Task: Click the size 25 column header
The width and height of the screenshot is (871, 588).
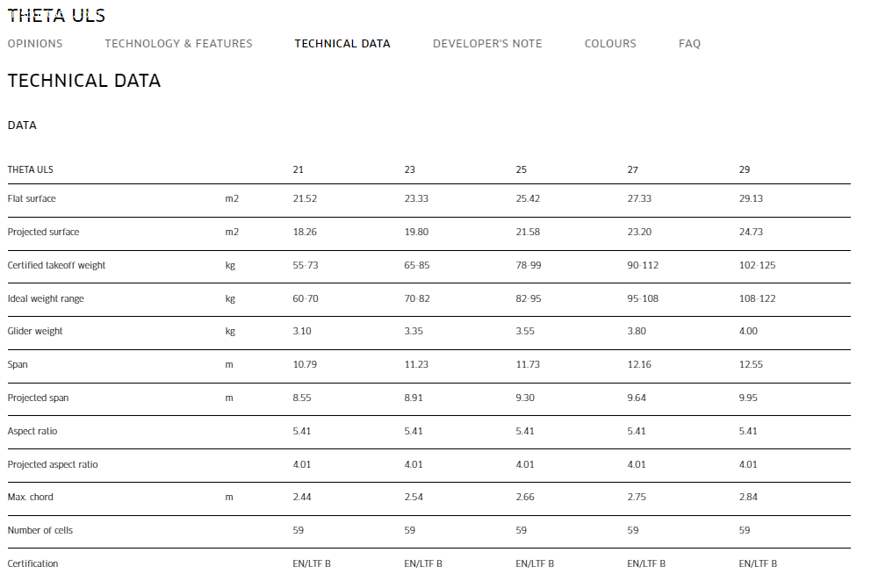Action: [x=522, y=169]
